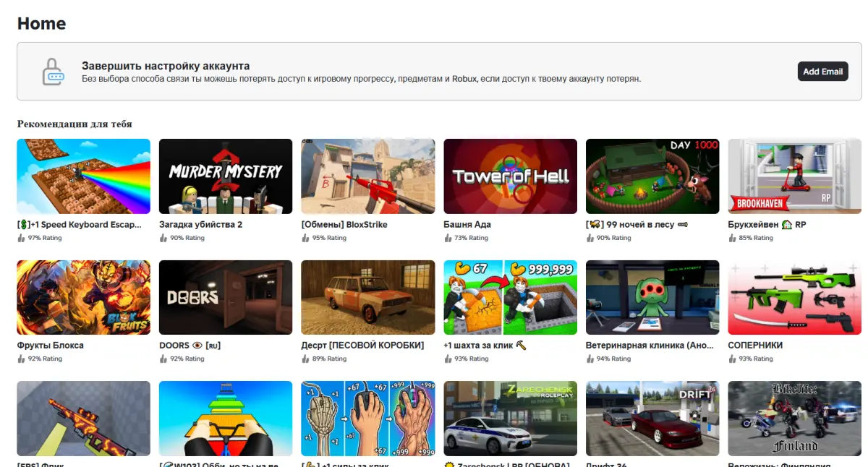Click thumbs-up icon under Десрт [ПЕСОВОЙ КОРОБКИ]
Viewport: 868px width, 467px height.
coord(305,359)
